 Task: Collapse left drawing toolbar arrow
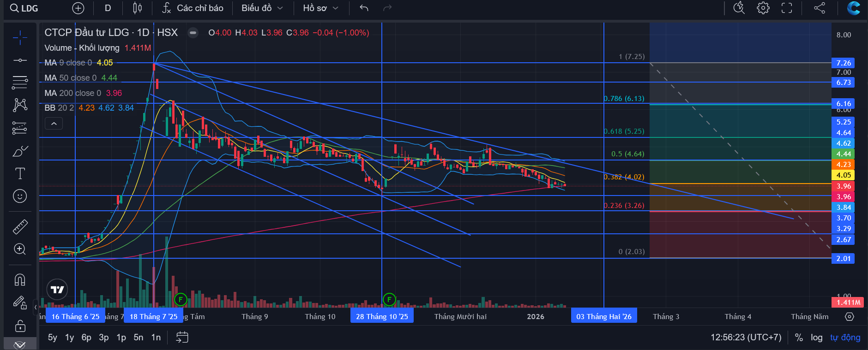(x=36, y=307)
